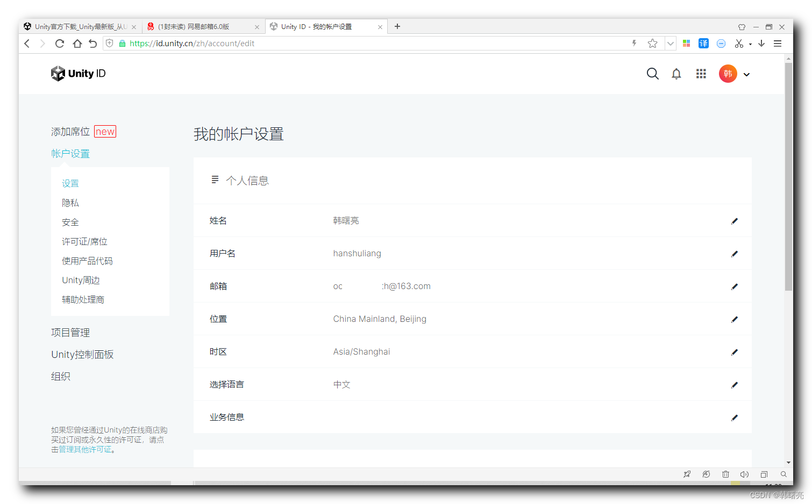
Task: Open the address bar dropdown arrow
Action: [x=670, y=44]
